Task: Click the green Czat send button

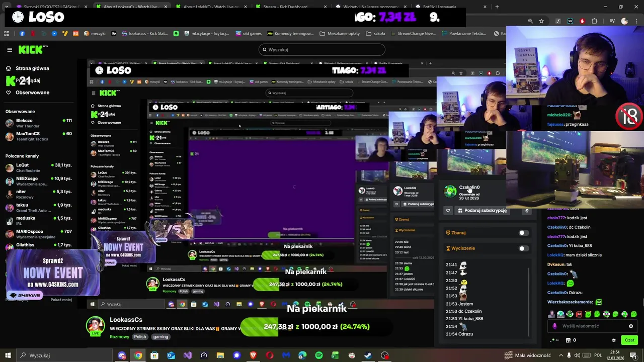Action: 629,340
